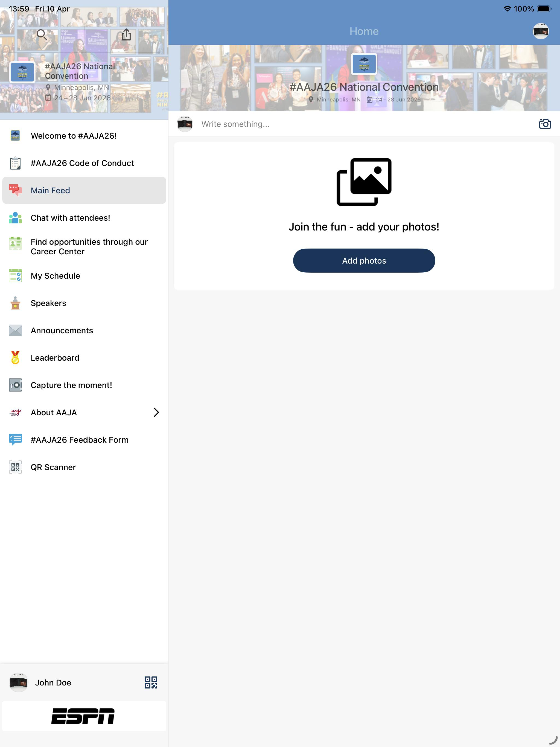View the Speakers list
The width and height of the screenshot is (560, 747).
[x=84, y=303]
